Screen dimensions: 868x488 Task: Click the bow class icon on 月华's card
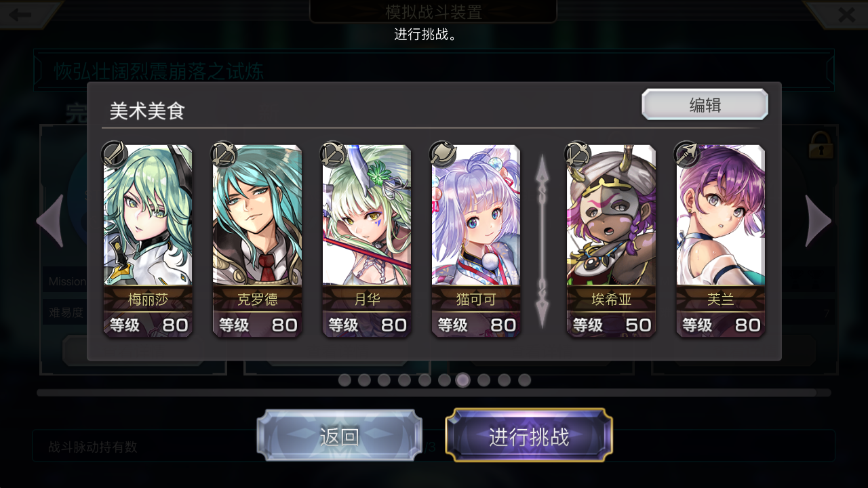(333, 154)
